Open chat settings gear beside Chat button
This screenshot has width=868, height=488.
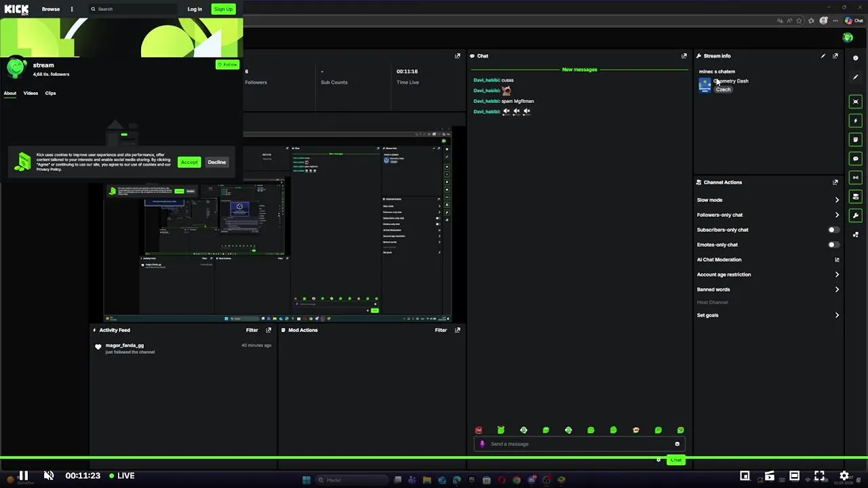(x=658, y=460)
